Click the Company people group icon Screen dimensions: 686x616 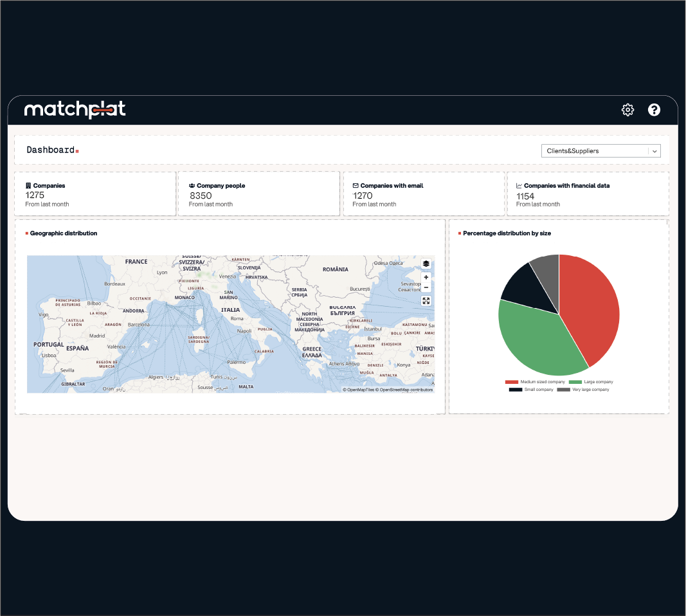tap(192, 186)
